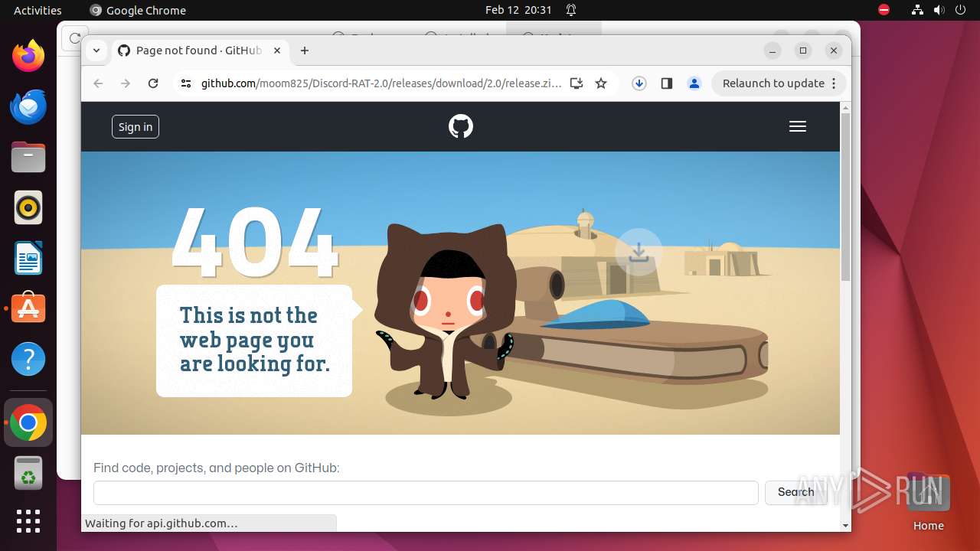Click GitHub Octocat logo in header
980x551 pixels.
click(461, 126)
